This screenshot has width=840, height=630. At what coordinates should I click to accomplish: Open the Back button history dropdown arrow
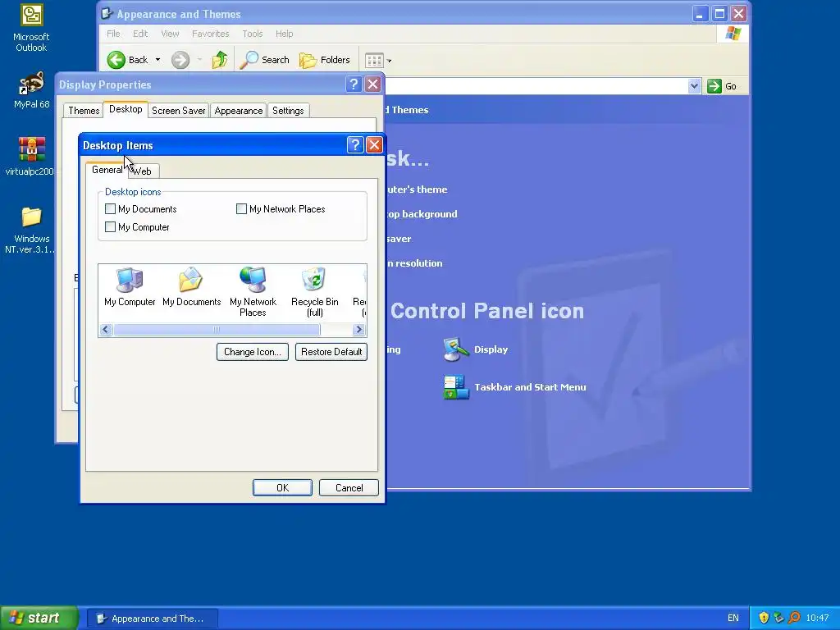tap(158, 60)
